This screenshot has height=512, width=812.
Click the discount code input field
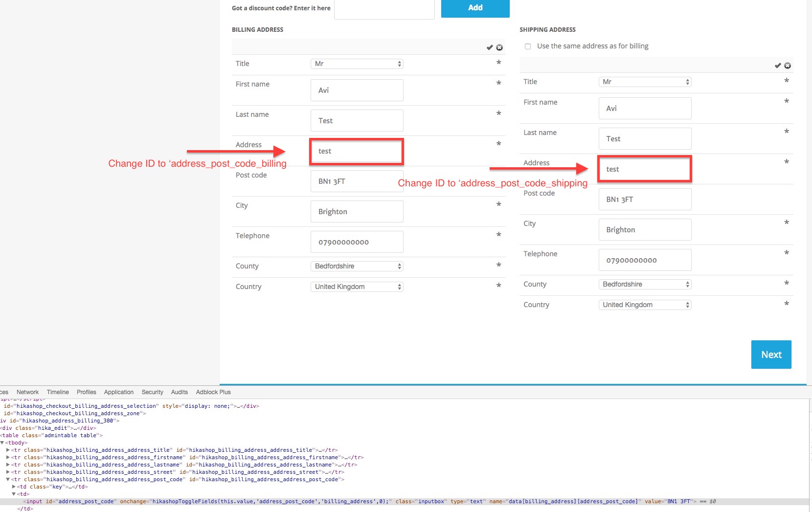click(384, 9)
